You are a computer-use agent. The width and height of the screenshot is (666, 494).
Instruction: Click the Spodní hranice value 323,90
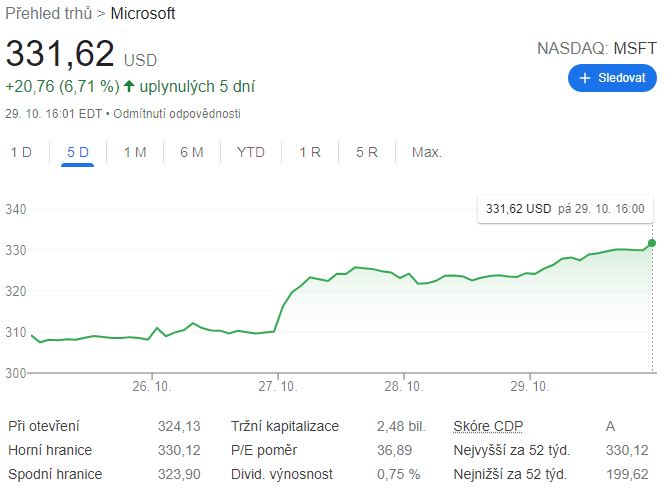[179, 474]
